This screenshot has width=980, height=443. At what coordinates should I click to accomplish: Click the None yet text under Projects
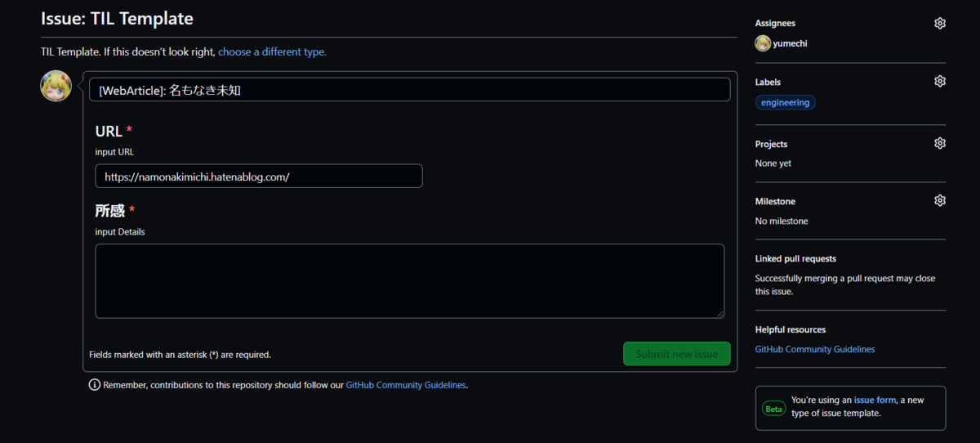(x=773, y=163)
